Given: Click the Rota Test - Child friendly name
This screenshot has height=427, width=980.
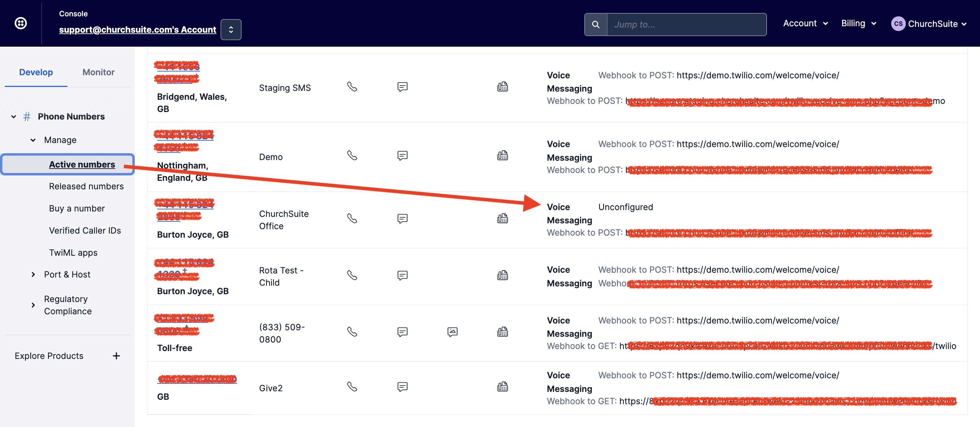Looking at the screenshot, I should click(281, 277).
